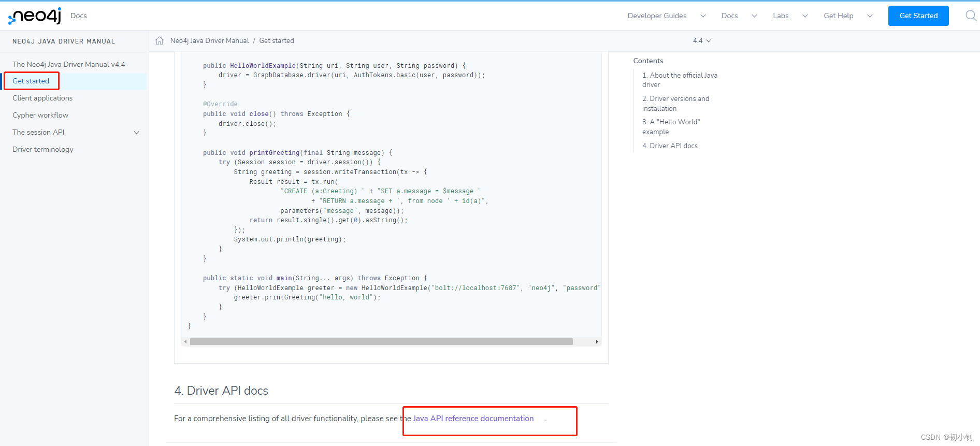Click the Docs label beside logo

click(79, 16)
